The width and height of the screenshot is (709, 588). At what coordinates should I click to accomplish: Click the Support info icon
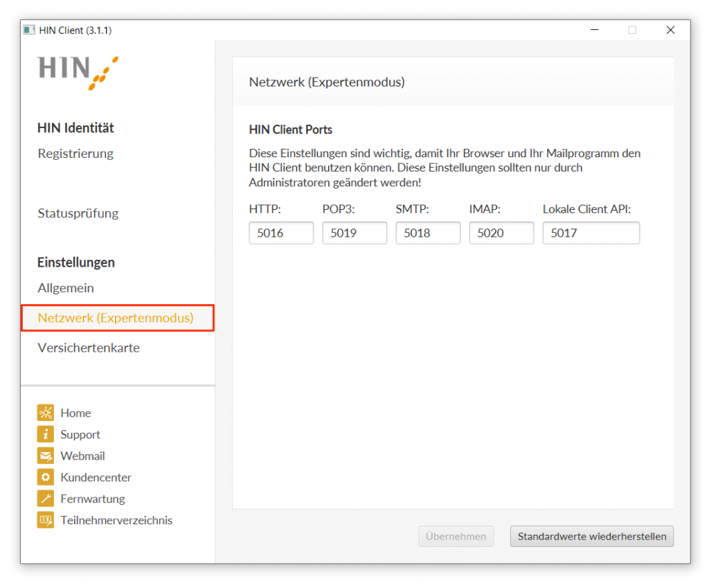[45, 434]
